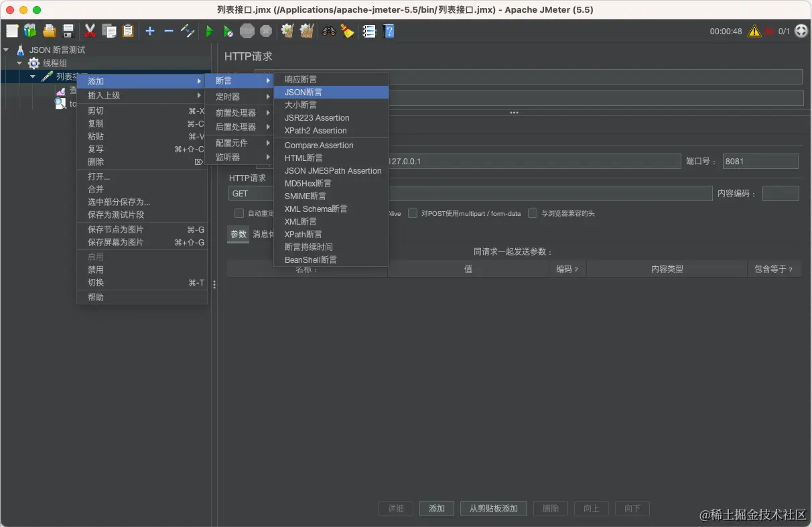
Task: Toggle the 与浏览器兼容的头 checkbox
Action: pos(533,213)
